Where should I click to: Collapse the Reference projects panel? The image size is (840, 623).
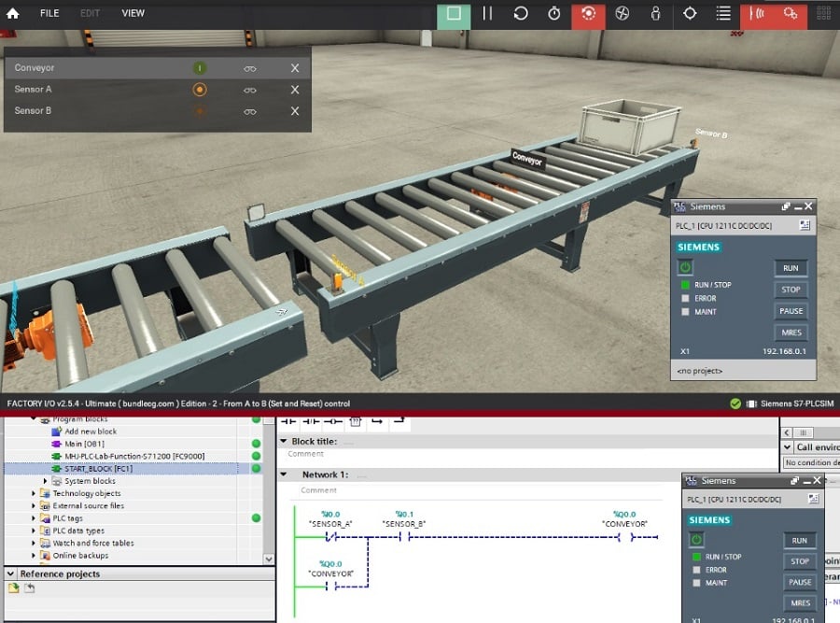click(x=10, y=573)
